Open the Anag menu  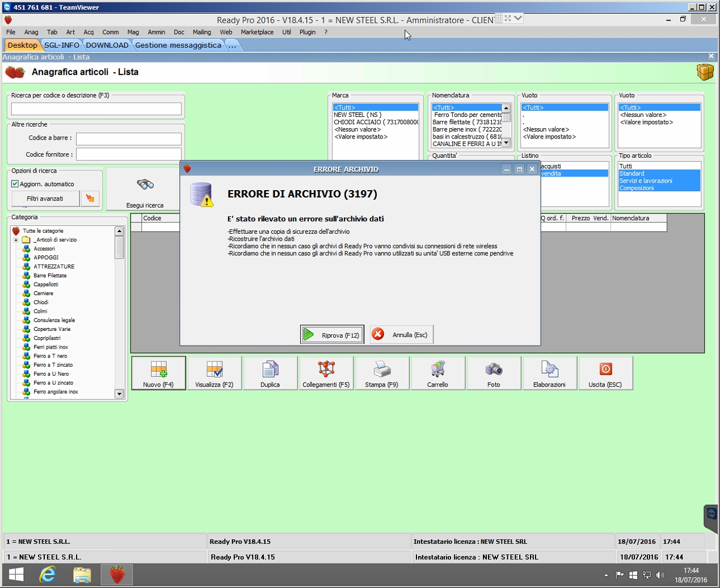pyautogui.click(x=31, y=32)
